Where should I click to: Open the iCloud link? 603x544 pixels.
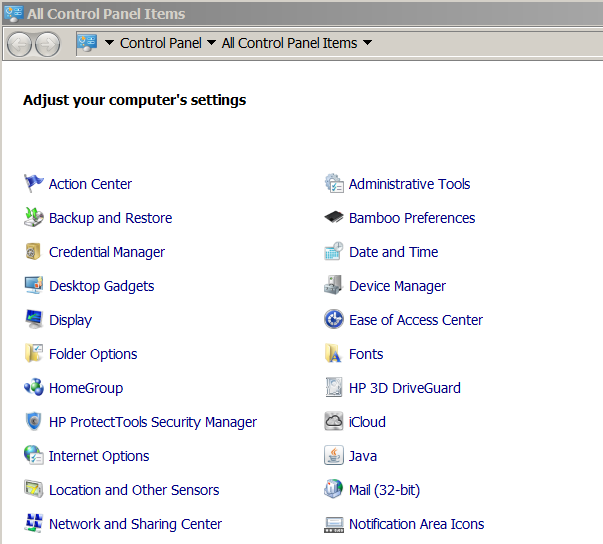(367, 422)
